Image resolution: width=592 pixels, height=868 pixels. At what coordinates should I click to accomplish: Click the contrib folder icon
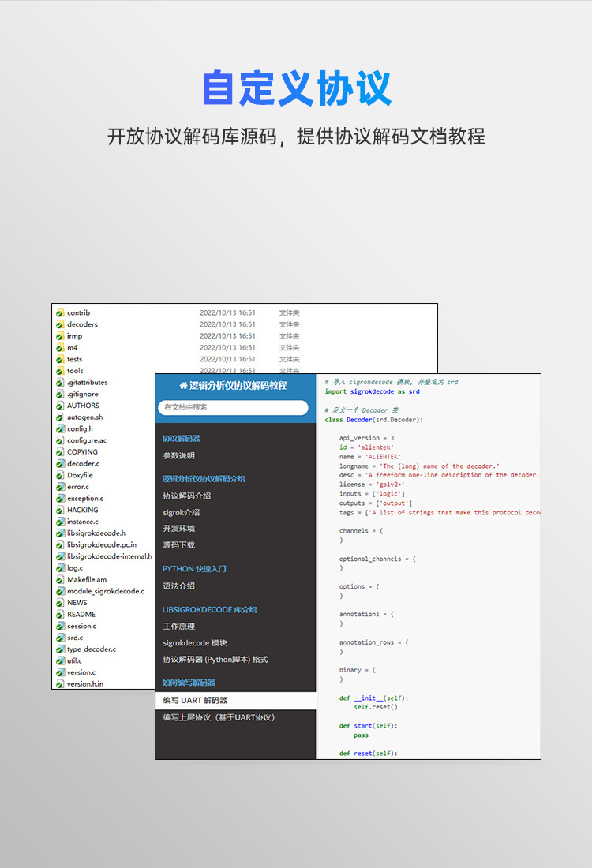click(x=60, y=312)
